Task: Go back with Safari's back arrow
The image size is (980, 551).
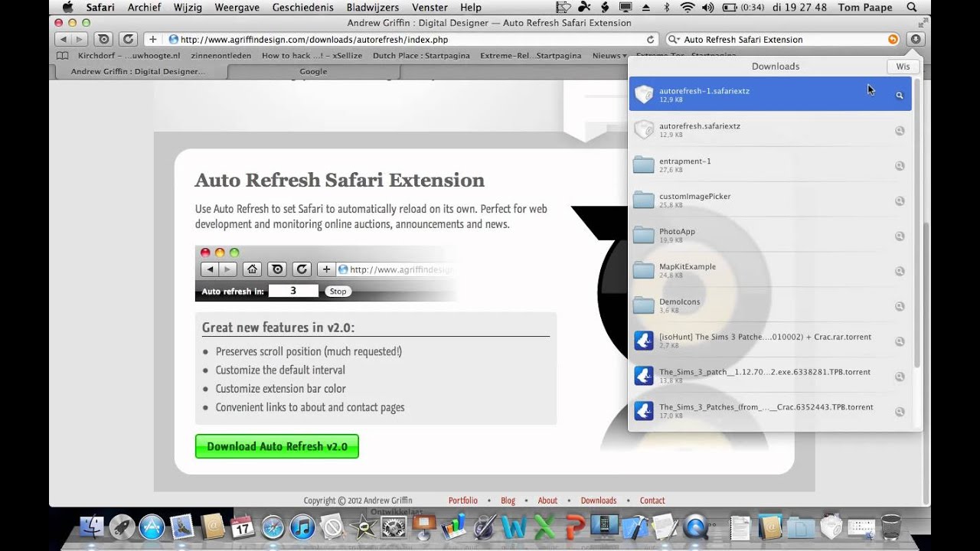Action: pos(62,39)
